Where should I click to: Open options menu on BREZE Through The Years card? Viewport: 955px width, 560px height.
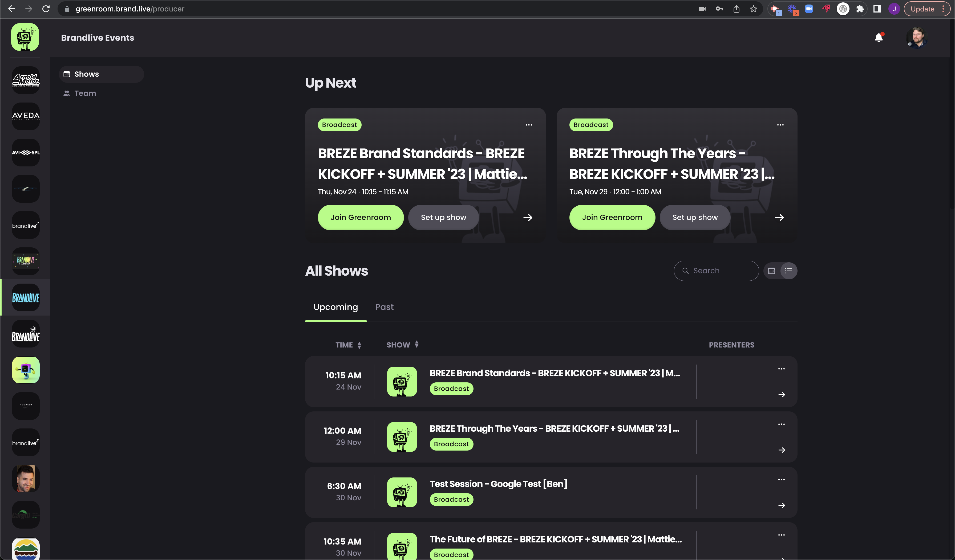pos(780,125)
